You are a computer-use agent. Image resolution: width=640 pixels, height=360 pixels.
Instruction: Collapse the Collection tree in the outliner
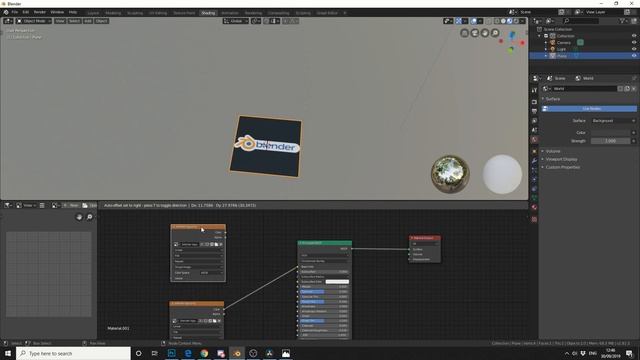pos(540,36)
